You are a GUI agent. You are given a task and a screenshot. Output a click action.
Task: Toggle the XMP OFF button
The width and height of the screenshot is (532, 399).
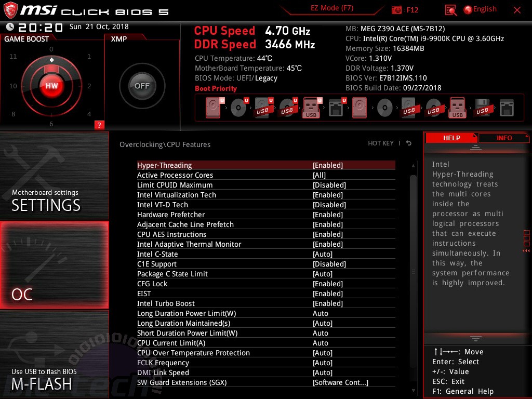coord(142,86)
